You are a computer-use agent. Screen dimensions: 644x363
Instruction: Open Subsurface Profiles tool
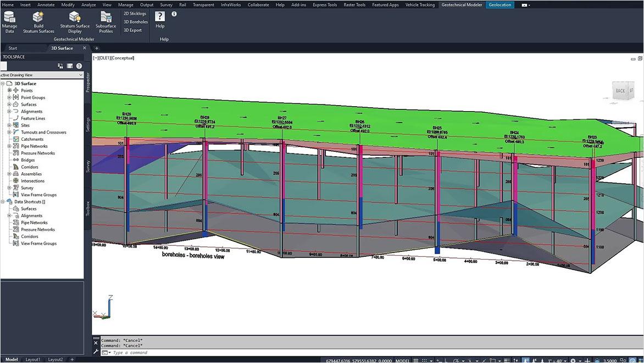(106, 22)
